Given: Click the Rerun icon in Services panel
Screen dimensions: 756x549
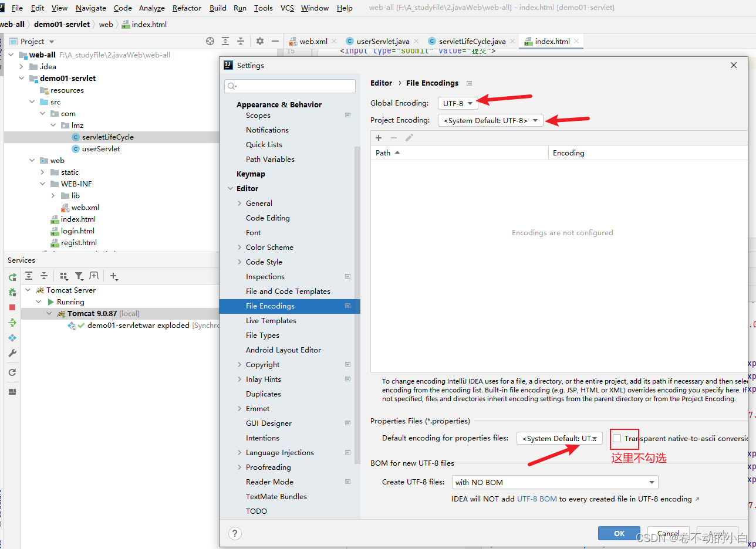Looking at the screenshot, I should coord(12,277).
